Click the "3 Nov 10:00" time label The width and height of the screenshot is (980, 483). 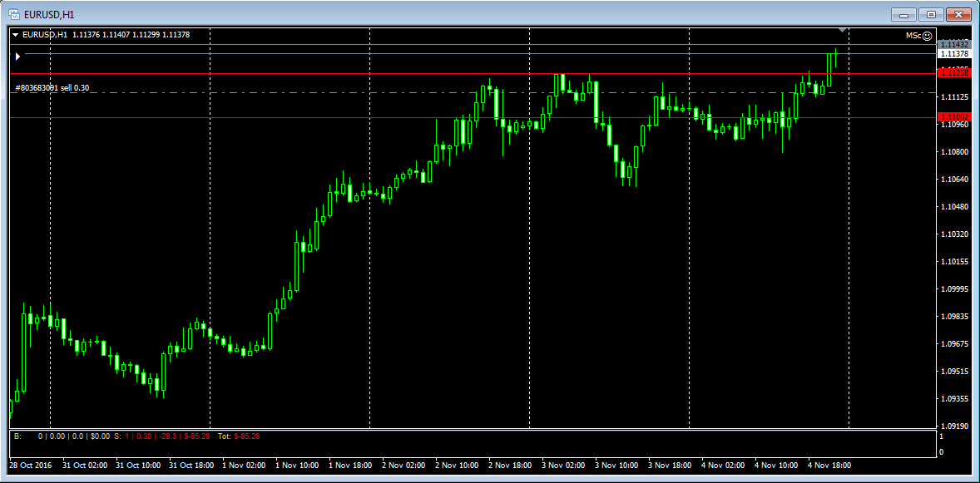tap(617, 466)
